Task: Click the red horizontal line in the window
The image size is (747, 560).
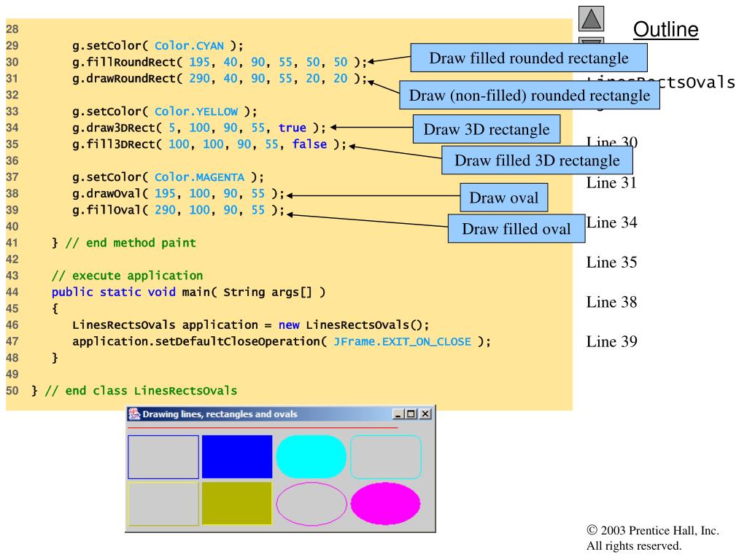Action: 263,427
